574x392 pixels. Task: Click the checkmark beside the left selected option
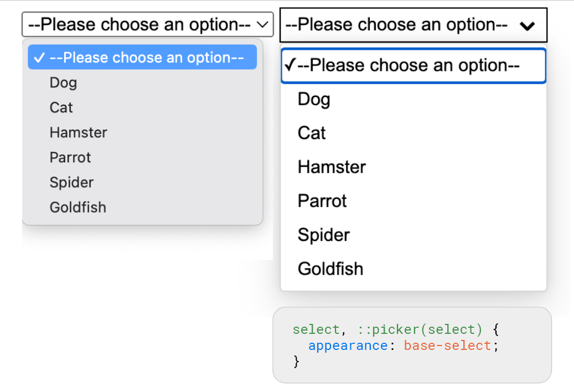39,57
